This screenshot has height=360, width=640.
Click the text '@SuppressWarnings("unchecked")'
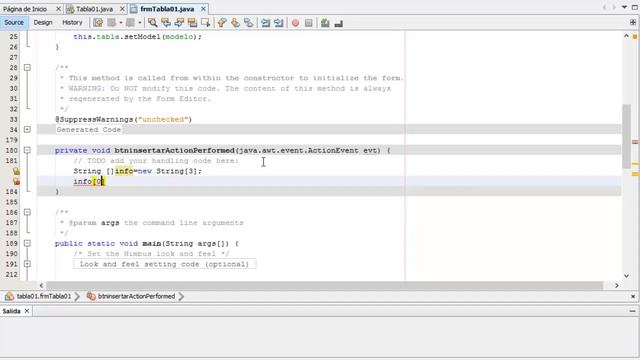pos(124,120)
